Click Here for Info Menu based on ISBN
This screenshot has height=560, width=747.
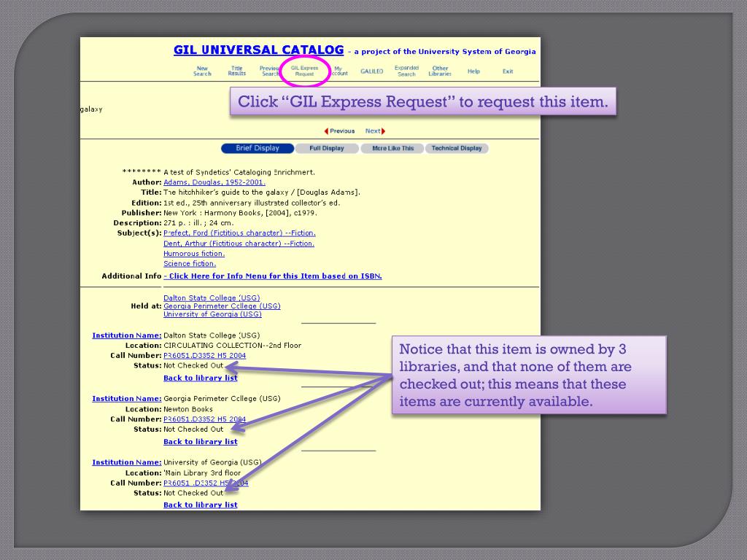tap(273, 276)
